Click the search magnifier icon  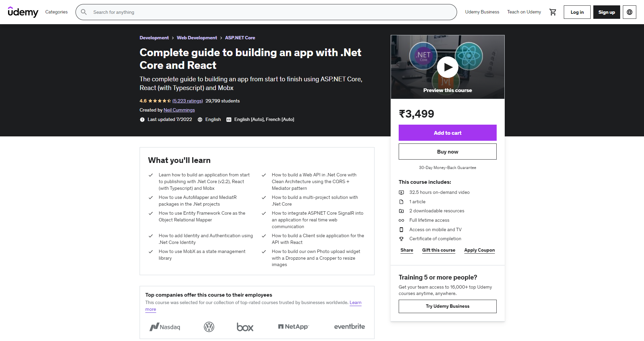coord(84,12)
